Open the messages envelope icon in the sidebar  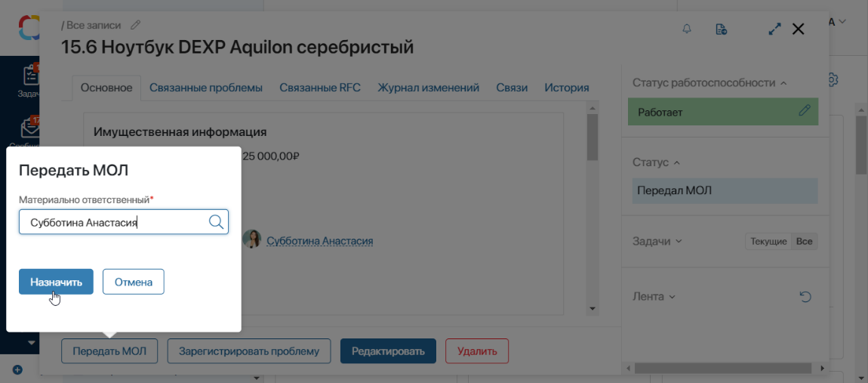[x=30, y=128]
